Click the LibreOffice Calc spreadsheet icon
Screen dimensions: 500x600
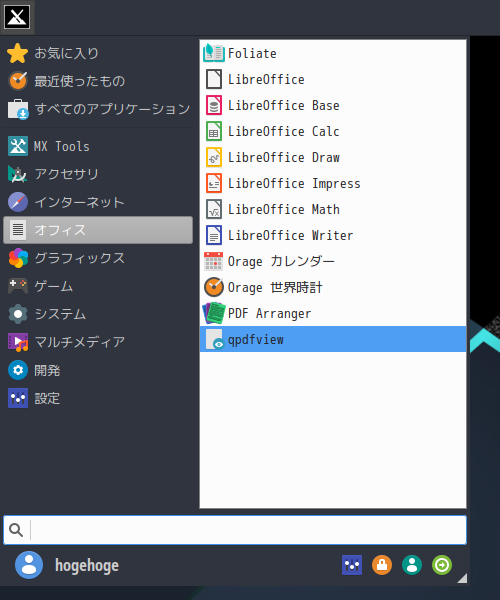213,131
